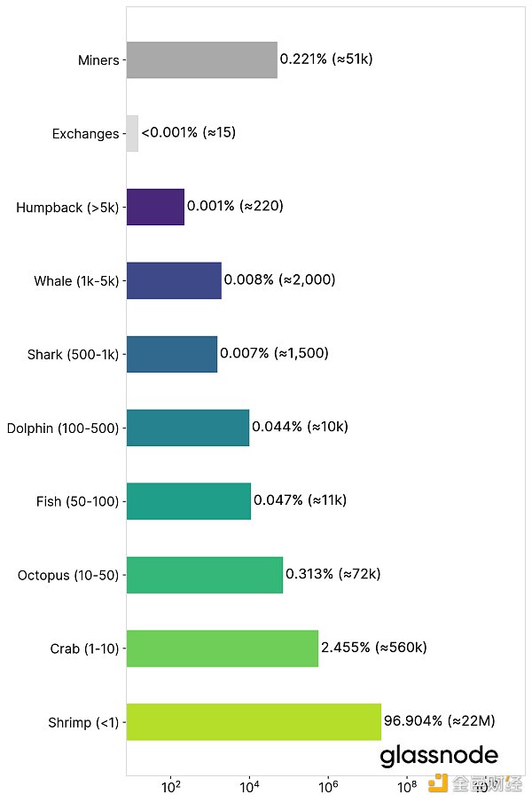The image size is (532, 802).
Task: Click the dark blue Whale bar
Action: (174, 280)
